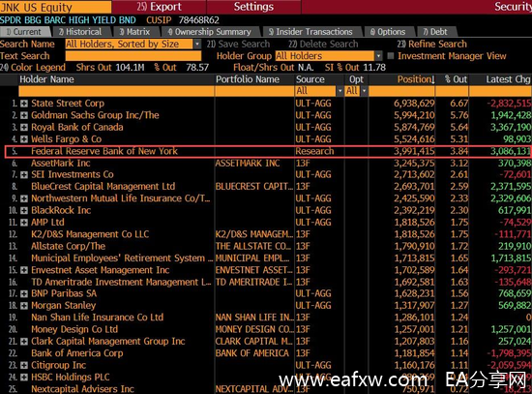Sort by the Position column header
The width and height of the screenshot is (532, 394).
(416, 79)
